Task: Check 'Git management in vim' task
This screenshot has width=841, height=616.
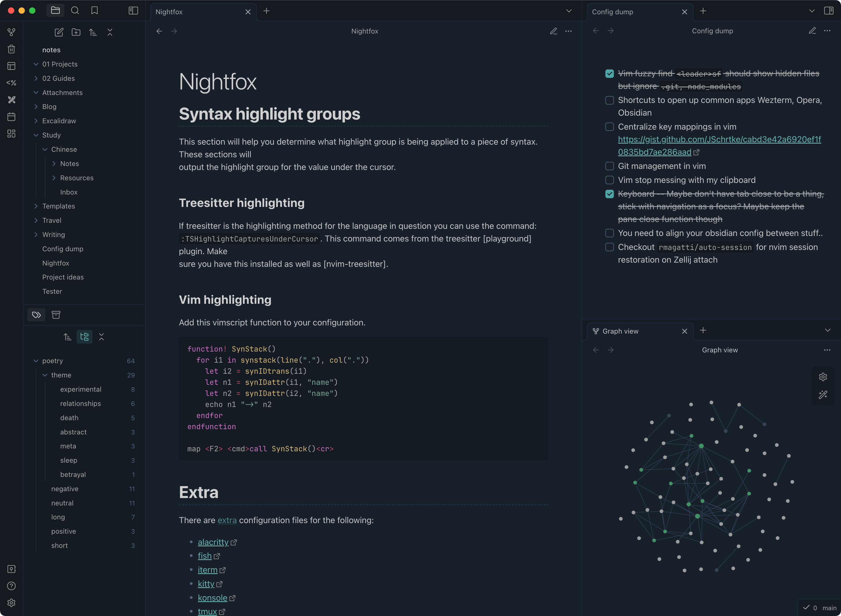Action: (x=609, y=166)
